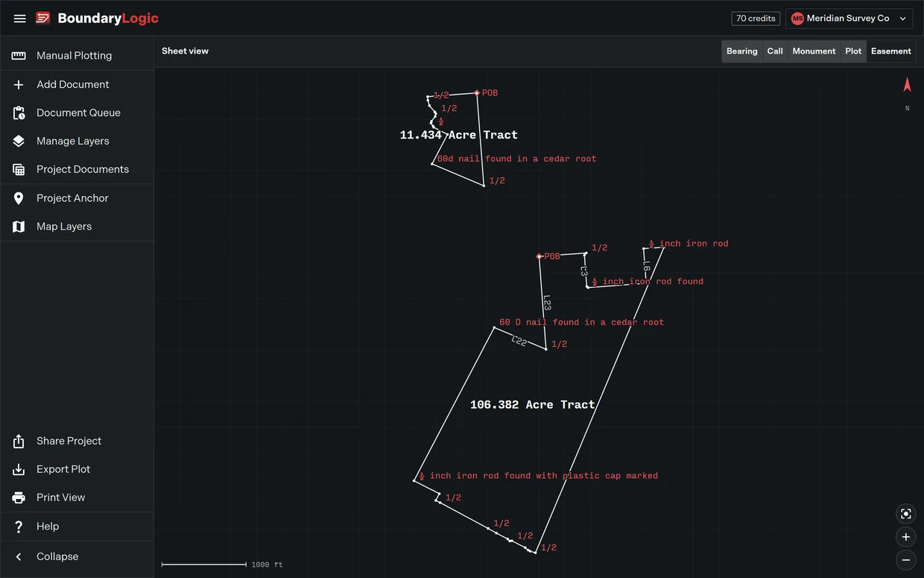The width and height of the screenshot is (924, 578).
Task: Click the Project Anchor pin icon
Action: (x=19, y=198)
